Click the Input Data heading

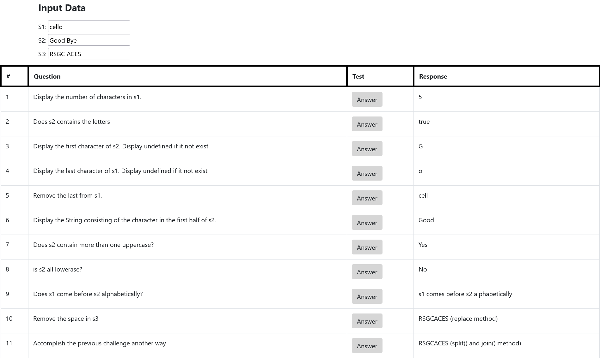pos(62,8)
